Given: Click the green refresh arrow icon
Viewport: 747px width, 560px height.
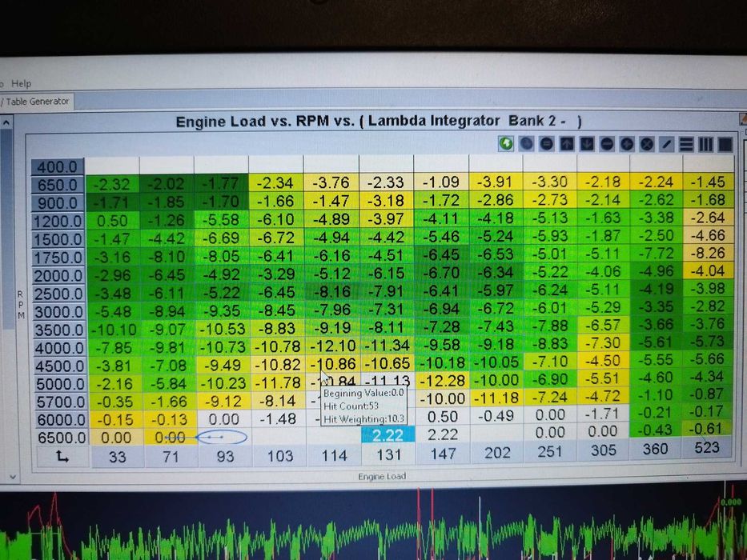Looking at the screenshot, I should (x=506, y=143).
